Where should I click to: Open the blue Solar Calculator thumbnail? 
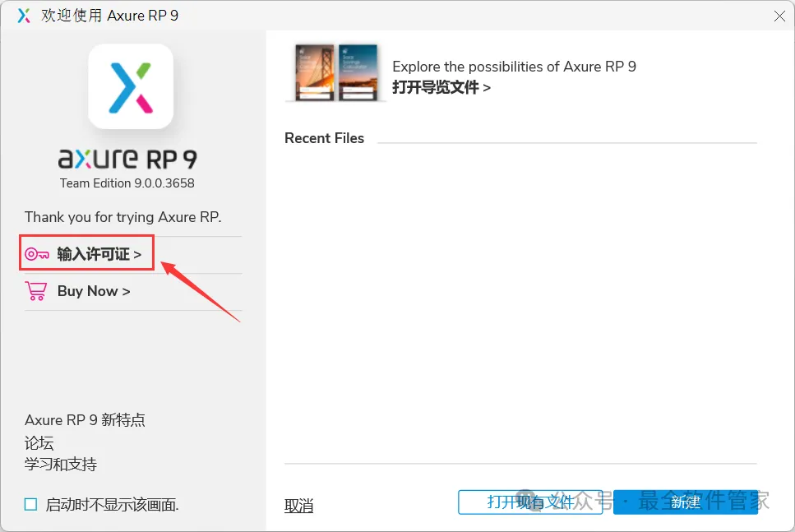(358, 72)
